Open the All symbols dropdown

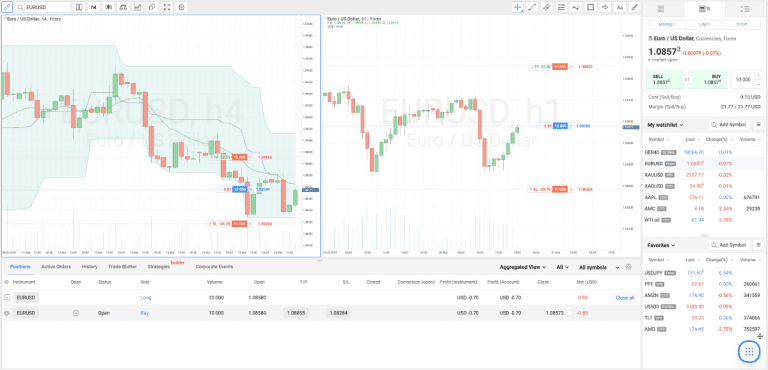coord(599,267)
